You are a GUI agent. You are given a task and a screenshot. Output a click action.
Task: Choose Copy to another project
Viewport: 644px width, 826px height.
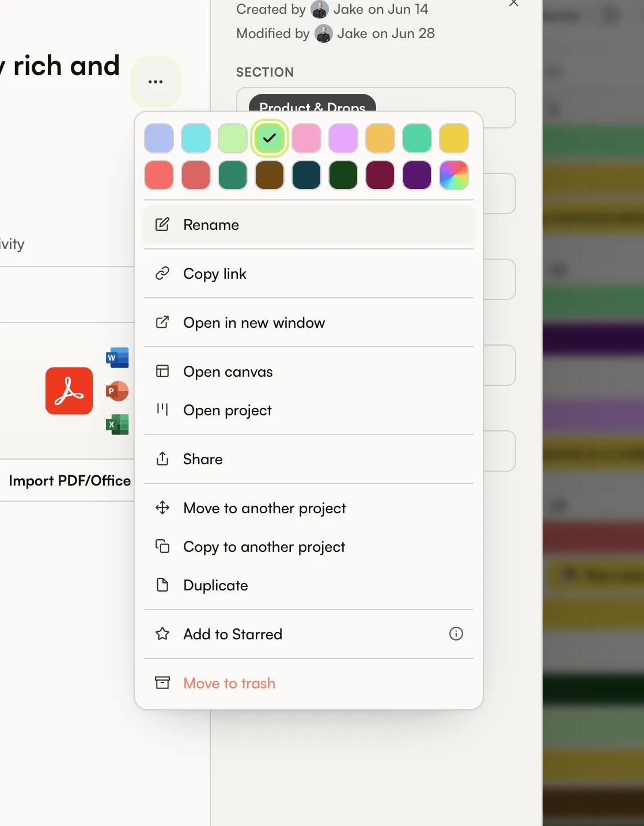click(309, 546)
